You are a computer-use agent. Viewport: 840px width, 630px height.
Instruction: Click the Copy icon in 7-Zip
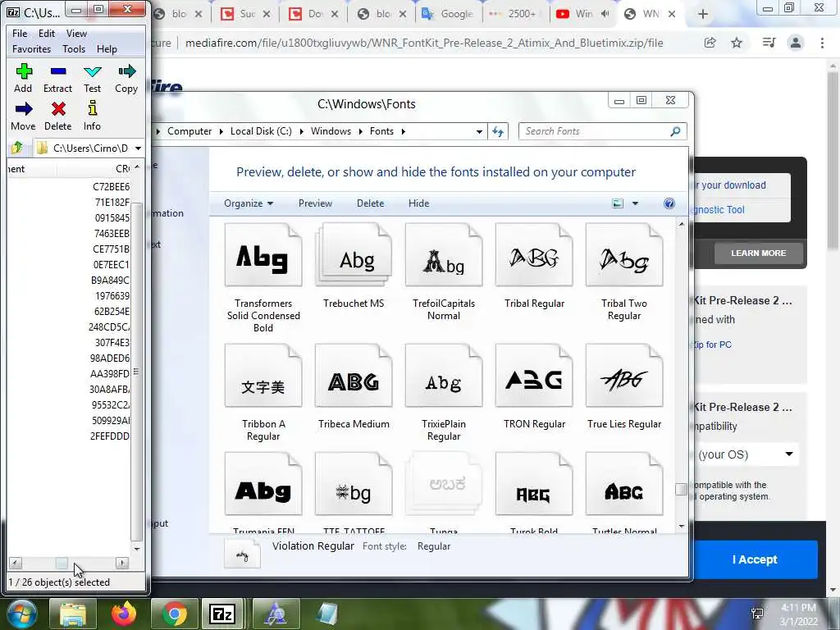click(x=127, y=71)
